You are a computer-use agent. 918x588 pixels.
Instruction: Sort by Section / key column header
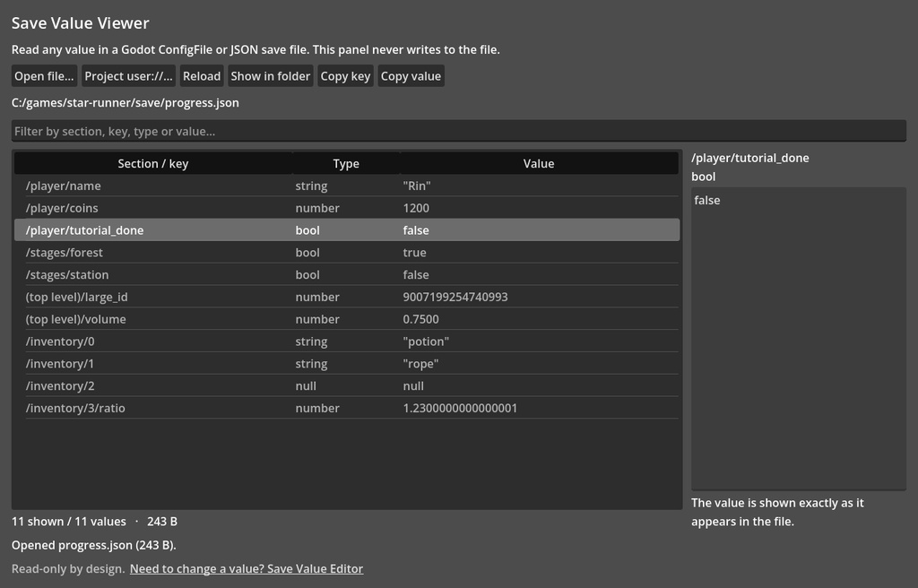[153, 163]
